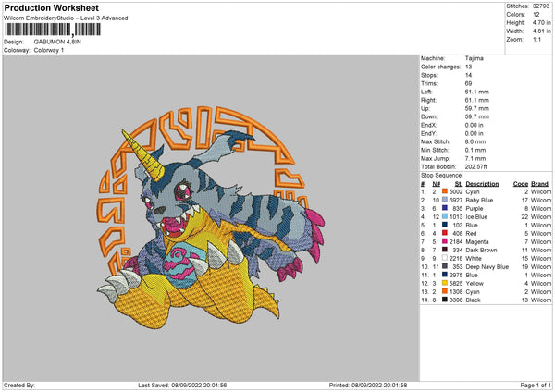Click the White color swatch in row 9
555x392 pixels.
pos(445,258)
